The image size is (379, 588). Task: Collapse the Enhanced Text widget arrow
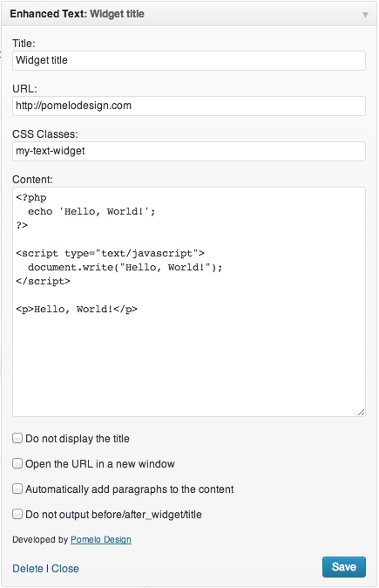coord(365,15)
